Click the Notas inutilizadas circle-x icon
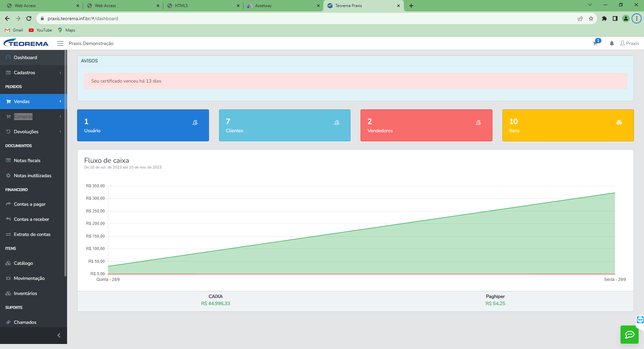The height and width of the screenshot is (349, 644). pos(8,176)
